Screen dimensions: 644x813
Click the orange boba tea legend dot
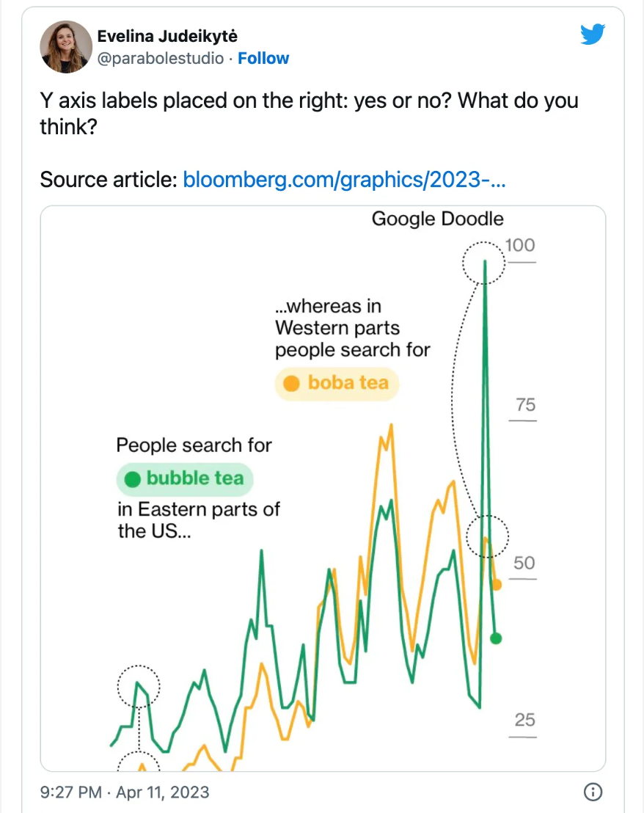tap(291, 384)
